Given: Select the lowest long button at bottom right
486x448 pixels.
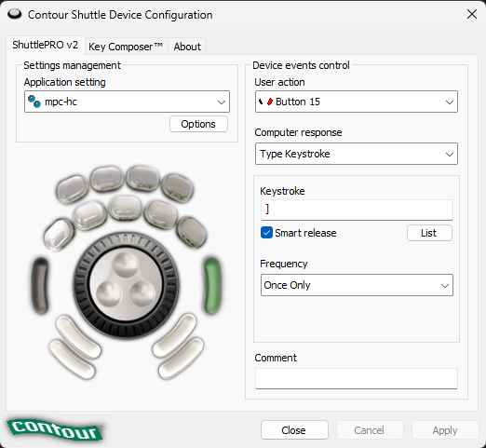Looking at the screenshot, I should pos(181,358).
